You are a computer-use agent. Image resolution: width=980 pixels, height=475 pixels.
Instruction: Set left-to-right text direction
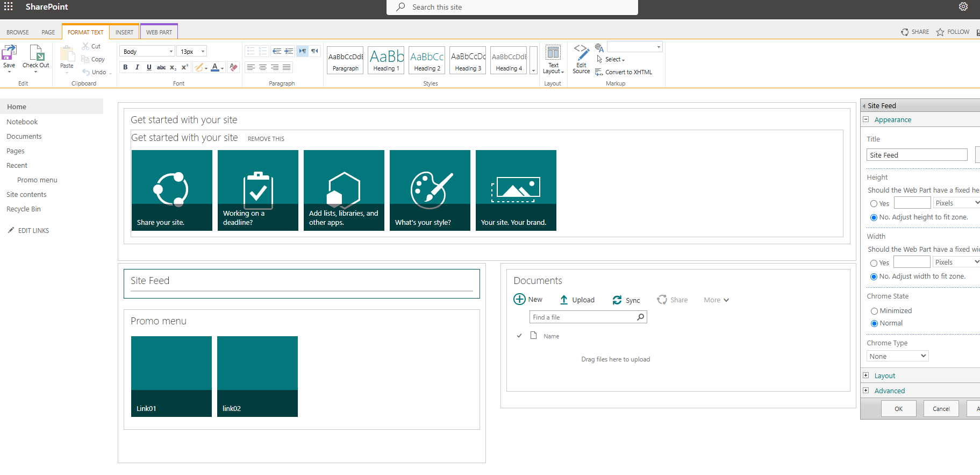pos(303,51)
